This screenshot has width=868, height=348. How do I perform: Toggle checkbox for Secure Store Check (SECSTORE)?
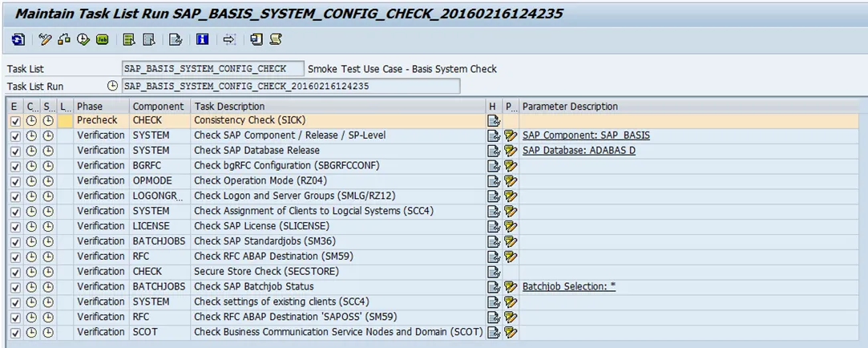[x=15, y=272]
